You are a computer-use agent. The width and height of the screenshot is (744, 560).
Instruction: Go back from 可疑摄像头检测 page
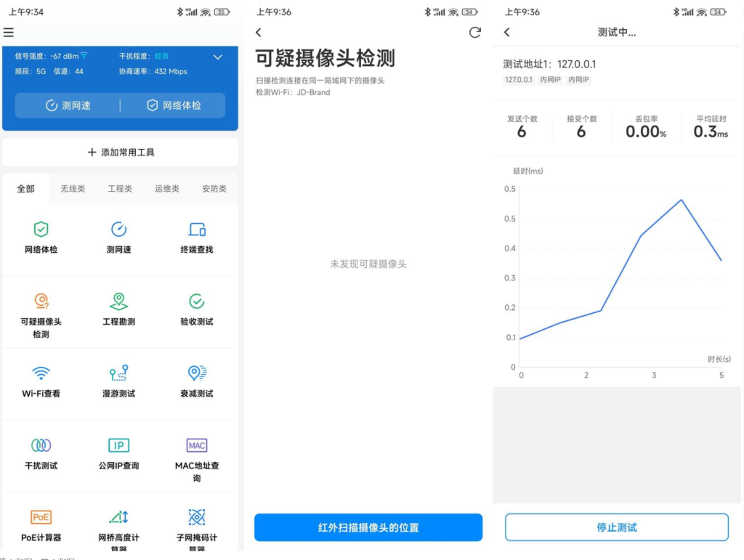pos(259,33)
